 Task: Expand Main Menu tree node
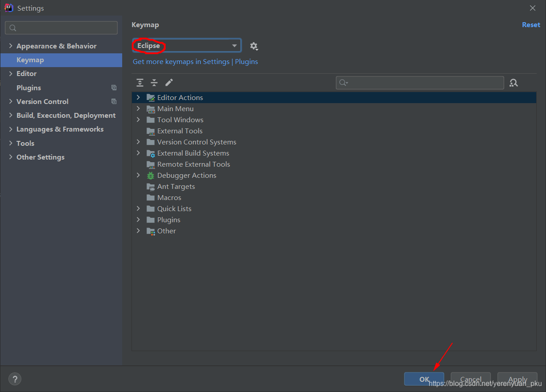(x=138, y=108)
